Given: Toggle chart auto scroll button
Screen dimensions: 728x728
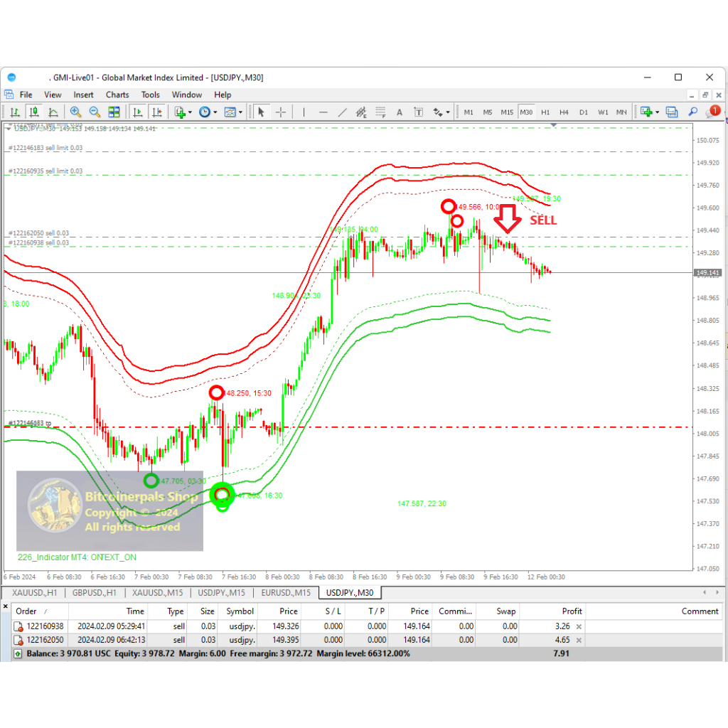Looking at the screenshot, I should [x=138, y=112].
